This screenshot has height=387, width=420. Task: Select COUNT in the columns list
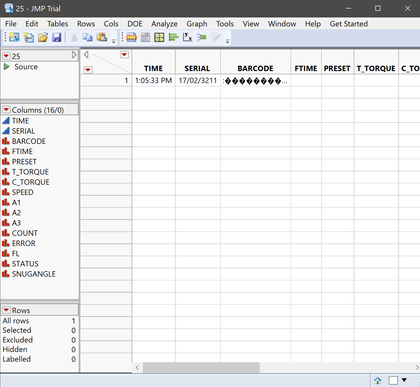point(25,233)
